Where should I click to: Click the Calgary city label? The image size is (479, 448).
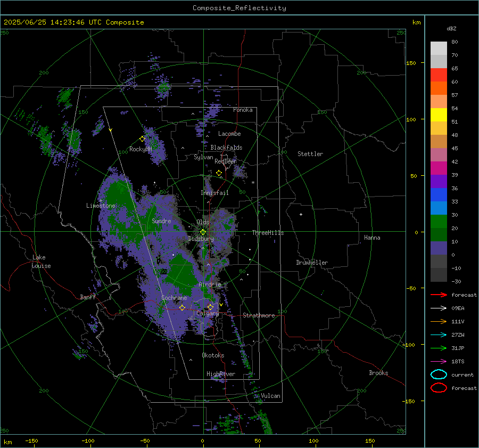208,313
